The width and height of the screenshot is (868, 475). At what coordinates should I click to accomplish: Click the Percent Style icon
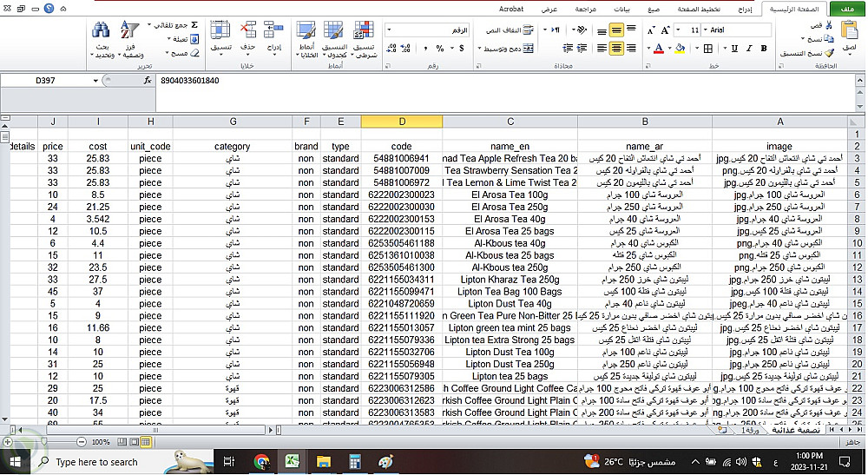439,49
